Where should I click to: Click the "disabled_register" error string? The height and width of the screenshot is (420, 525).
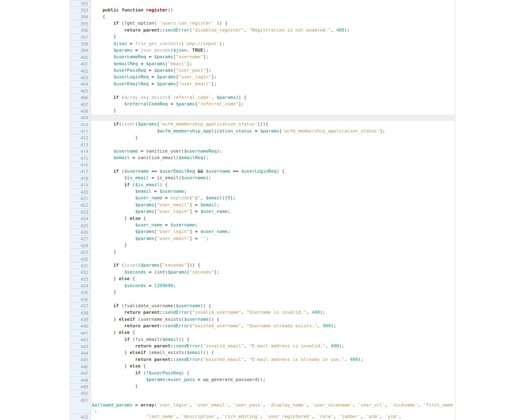point(218,30)
